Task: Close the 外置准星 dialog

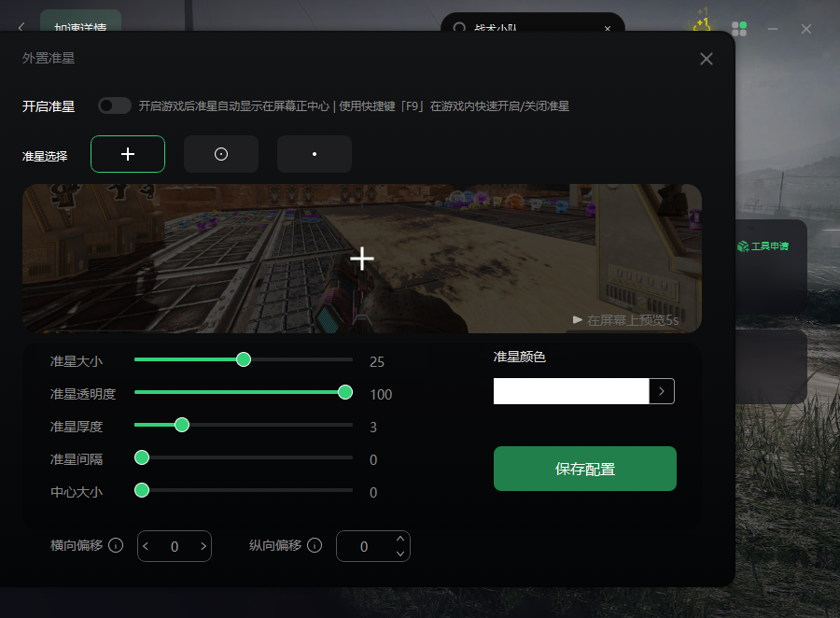Action: tap(707, 59)
